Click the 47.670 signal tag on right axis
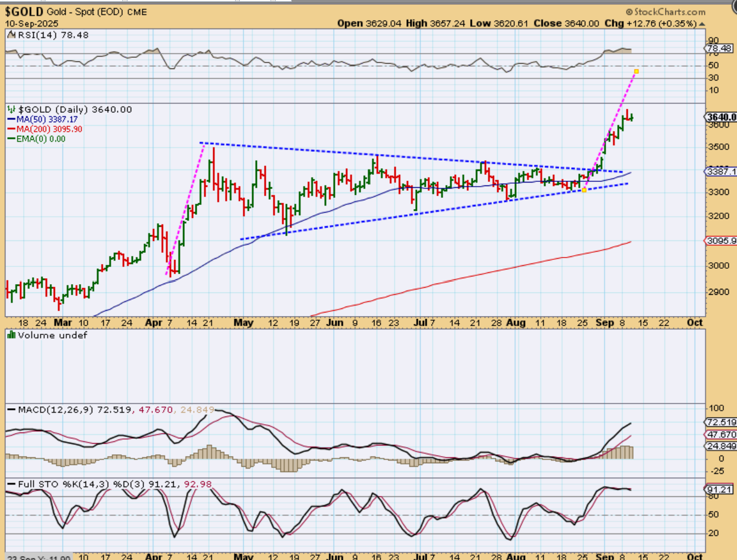737x560 pixels. pos(721,434)
